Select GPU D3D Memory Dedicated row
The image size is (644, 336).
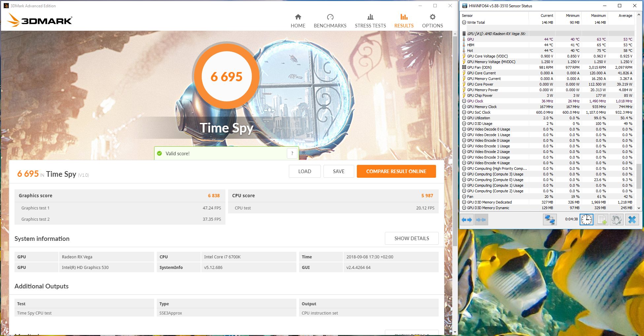click(x=547, y=202)
